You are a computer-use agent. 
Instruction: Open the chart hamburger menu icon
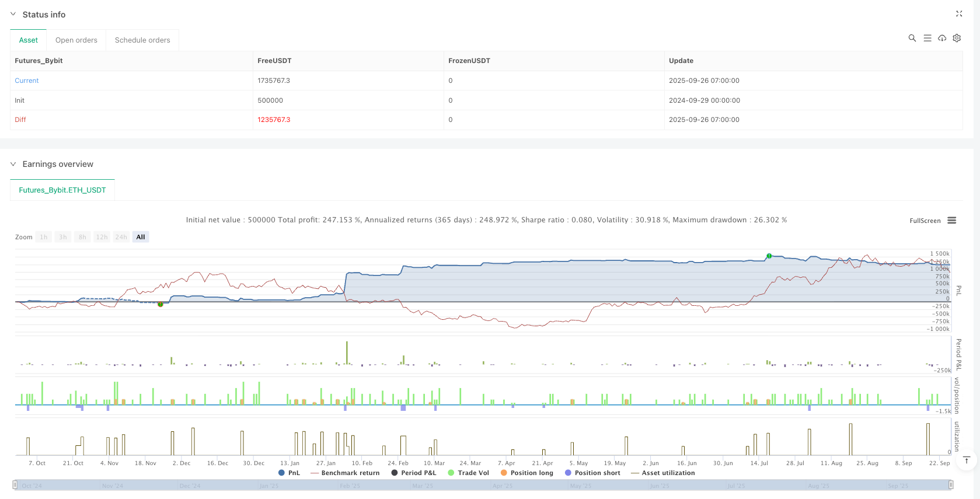(x=951, y=221)
